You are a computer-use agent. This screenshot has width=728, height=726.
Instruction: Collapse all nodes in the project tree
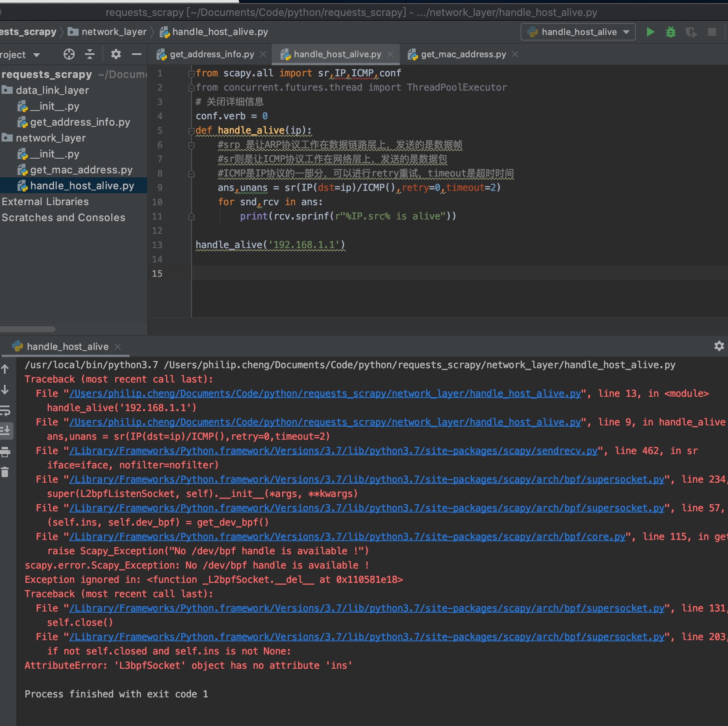point(90,54)
